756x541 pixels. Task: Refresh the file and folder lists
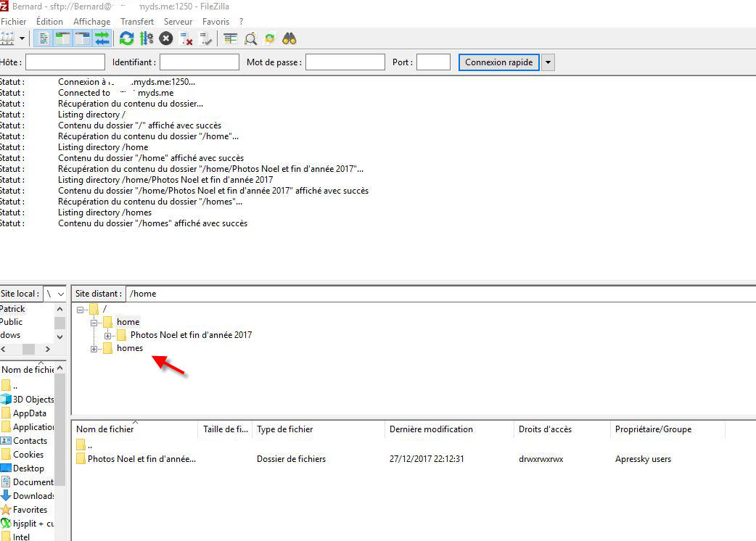click(x=126, y=38)
